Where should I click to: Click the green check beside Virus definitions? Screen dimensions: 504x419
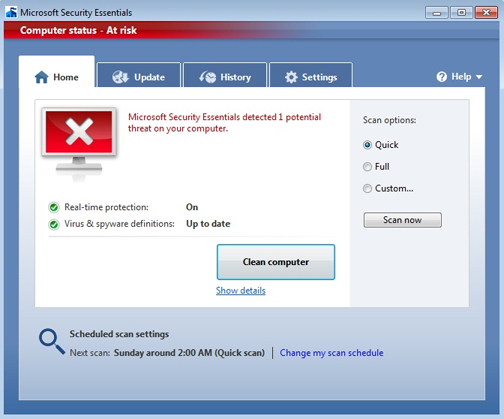point(54,224)
